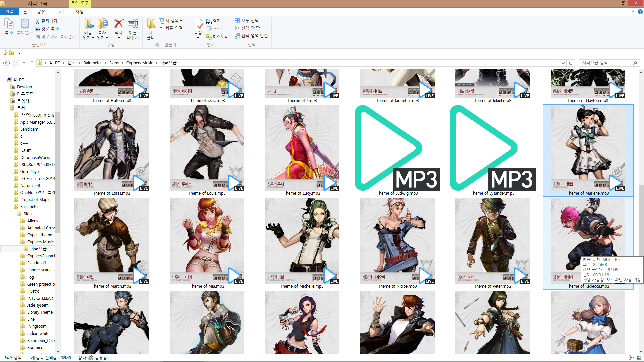Open the View (보기) ribbon tab
644x362 pixels.
pyautogui.click(x=59, y=12)
